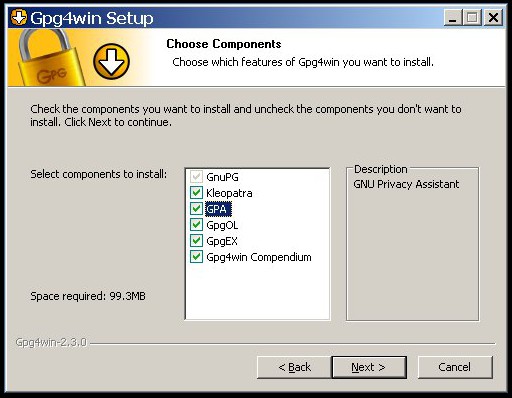The image size is (512, 398).
Task: Uncheck the GPA component checkbox
Action: pos(196,209)
